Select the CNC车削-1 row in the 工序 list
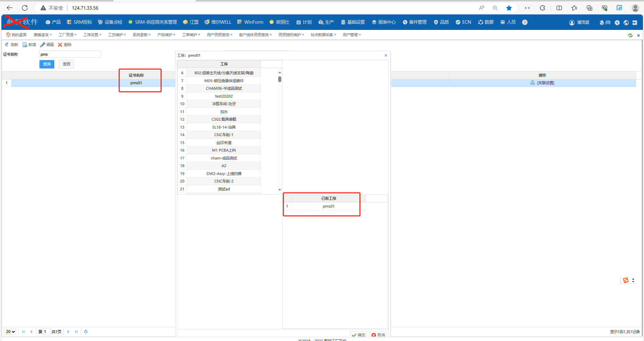 click(224, 135)
